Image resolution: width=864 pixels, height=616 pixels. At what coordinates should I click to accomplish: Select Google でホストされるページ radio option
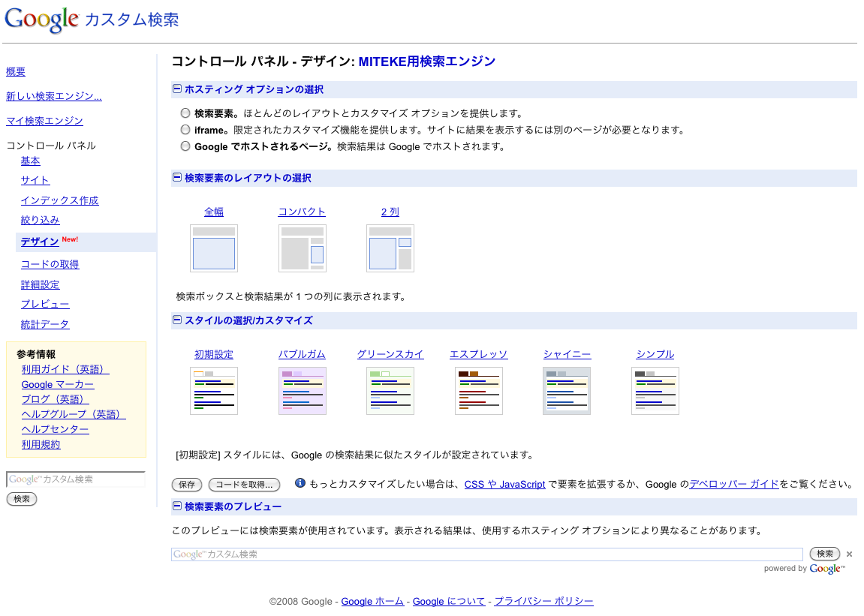pyautogui.click(x=185, y=146)
